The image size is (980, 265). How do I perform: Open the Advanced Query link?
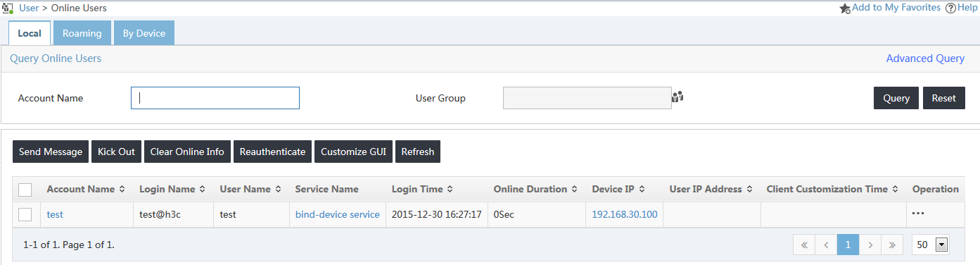coord(925,58)
